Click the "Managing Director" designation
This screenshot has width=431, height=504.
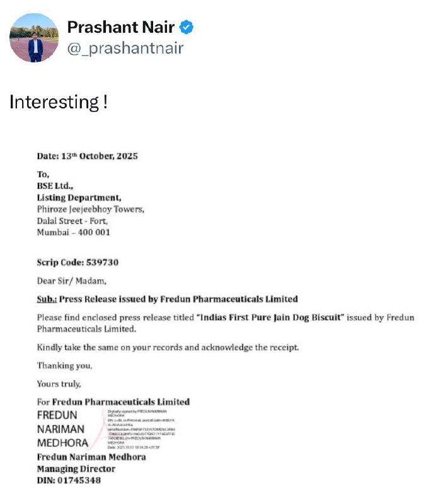(x=76, y=469)
